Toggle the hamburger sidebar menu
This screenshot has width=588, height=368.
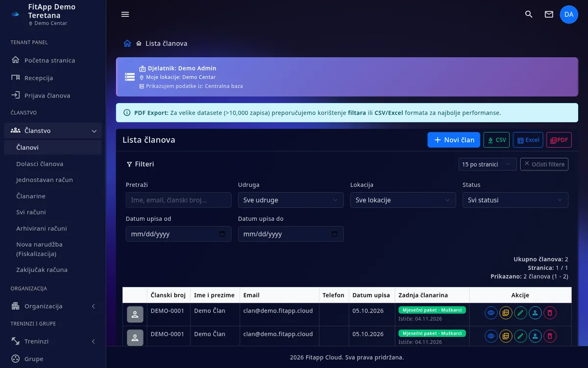[x=125, y=14]
